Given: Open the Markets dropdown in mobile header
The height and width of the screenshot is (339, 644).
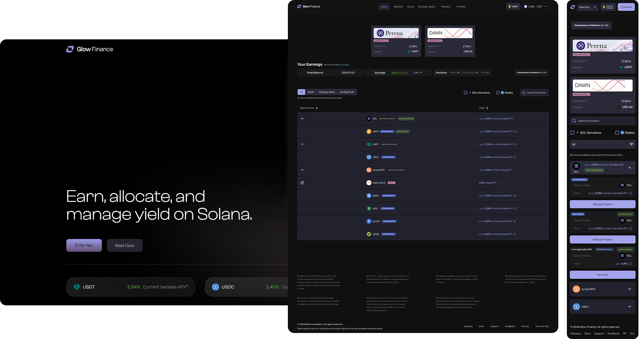Looking at the screenshot, I should [588, 7].
